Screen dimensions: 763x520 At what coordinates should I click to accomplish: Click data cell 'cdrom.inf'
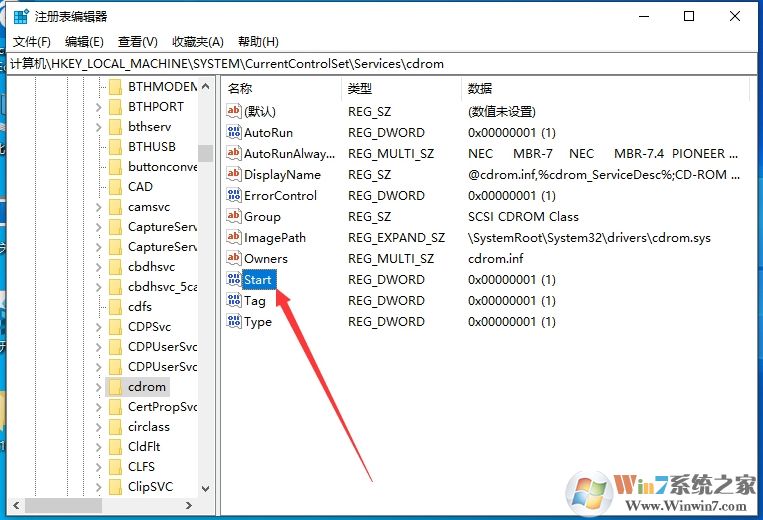point(495,258)
